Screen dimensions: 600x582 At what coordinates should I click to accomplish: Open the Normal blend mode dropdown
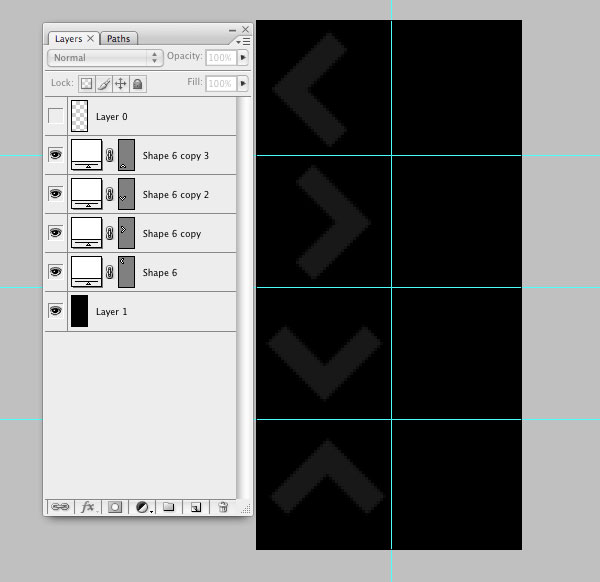pos(105,58)
